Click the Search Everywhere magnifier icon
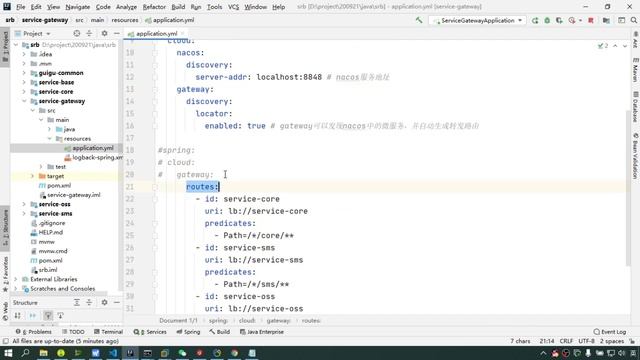This screenshot has width=640, height=360. (x=633, y=20)
